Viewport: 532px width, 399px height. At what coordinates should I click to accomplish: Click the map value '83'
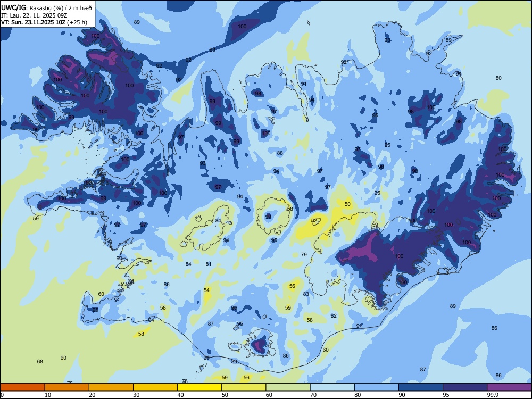[x=306, y=294]
